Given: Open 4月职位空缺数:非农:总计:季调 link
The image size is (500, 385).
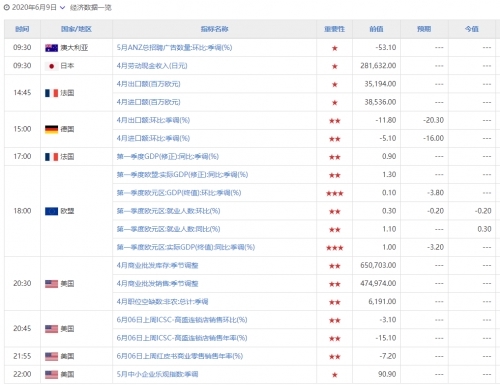Looking at the screenshot, I should (x=162, y=302).
